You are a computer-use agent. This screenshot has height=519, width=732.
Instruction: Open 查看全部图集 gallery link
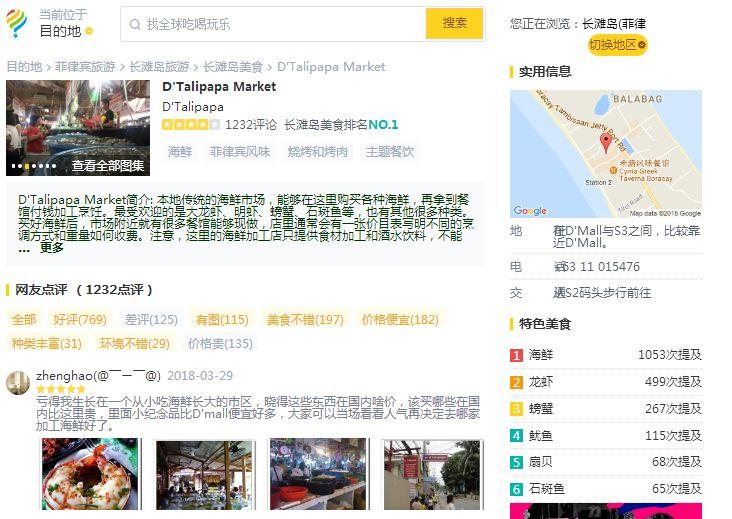tap(108, 165)
